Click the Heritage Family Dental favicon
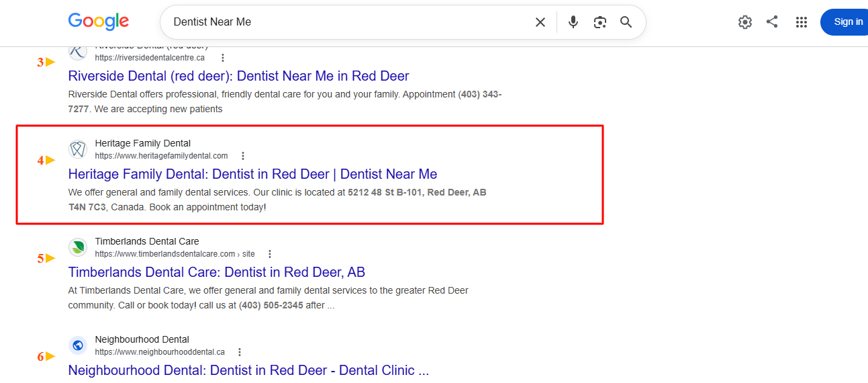 pos(78,149)
